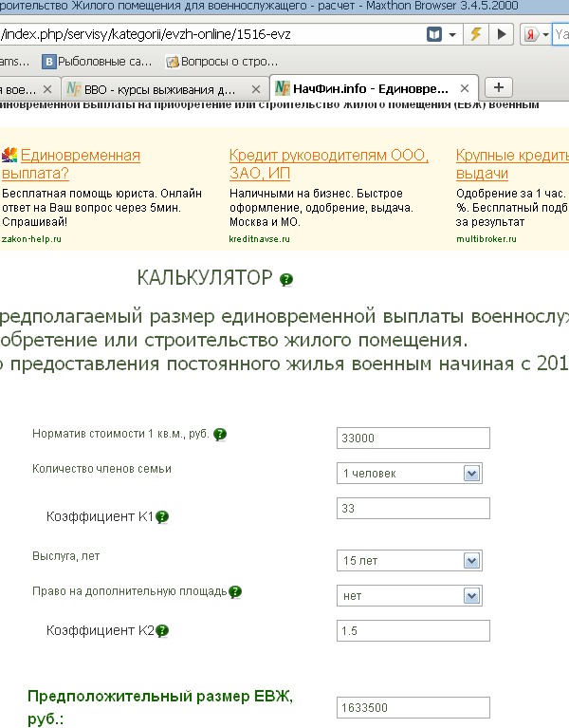The width and height of the screenshot is (569, 728).
Task: Open the Право на дополнительную площадь dropdown
Action: 410,596
